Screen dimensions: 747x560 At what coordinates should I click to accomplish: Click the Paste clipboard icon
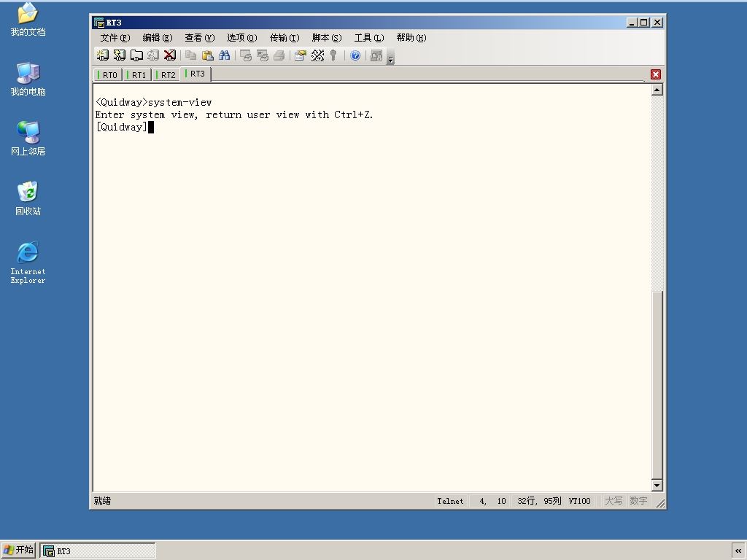tap(207, 55)
